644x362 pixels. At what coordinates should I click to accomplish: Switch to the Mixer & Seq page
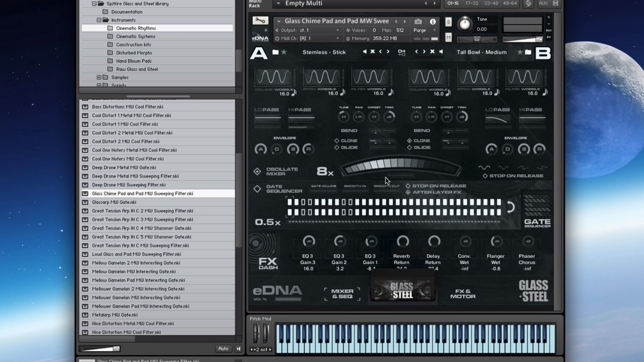click(342, 294)
